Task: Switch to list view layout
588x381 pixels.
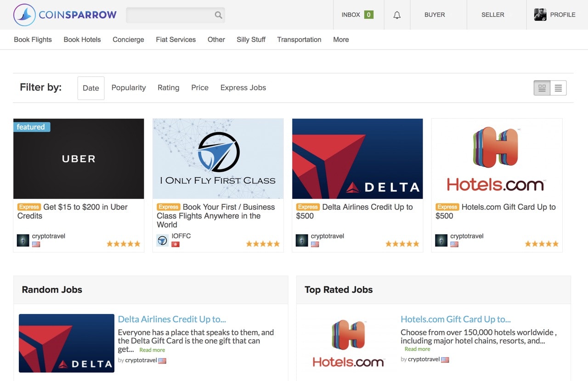Action: tap(558, 88)
